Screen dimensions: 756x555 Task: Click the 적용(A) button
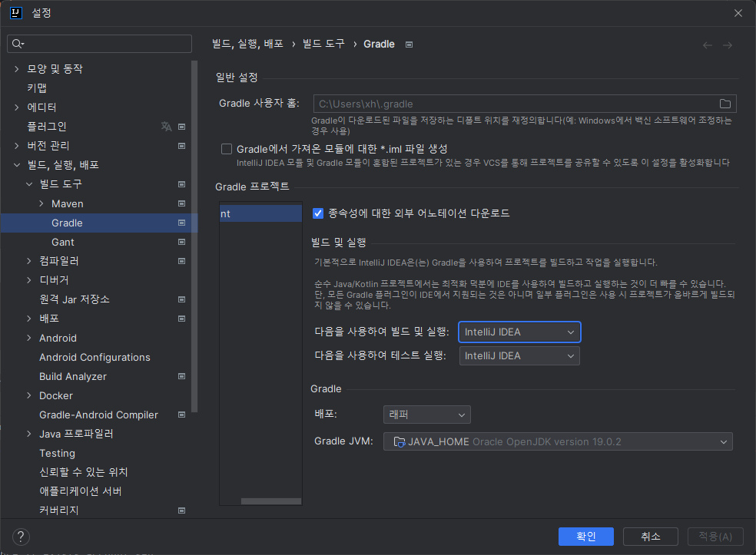[x=715, y=537]
